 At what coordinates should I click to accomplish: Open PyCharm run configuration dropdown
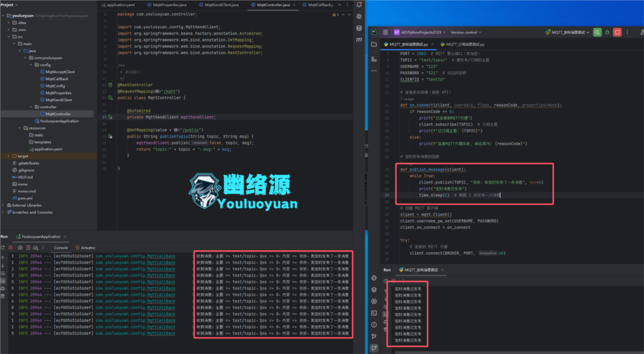567,32
